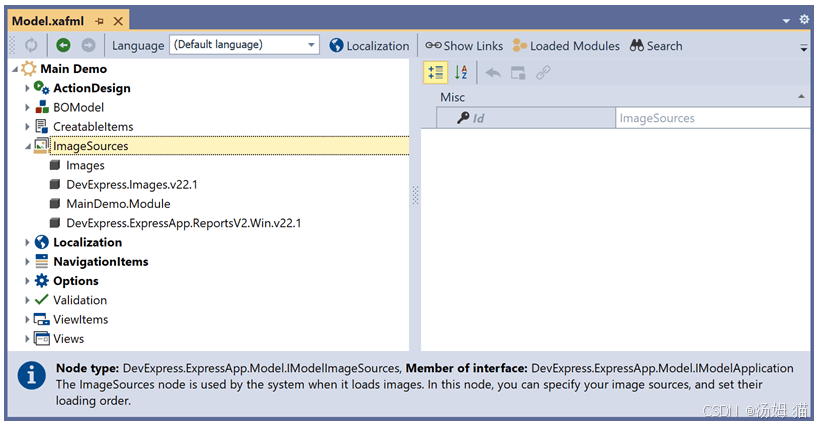Click the Options cog icon
821x427 pixels.
pos(41,280)
